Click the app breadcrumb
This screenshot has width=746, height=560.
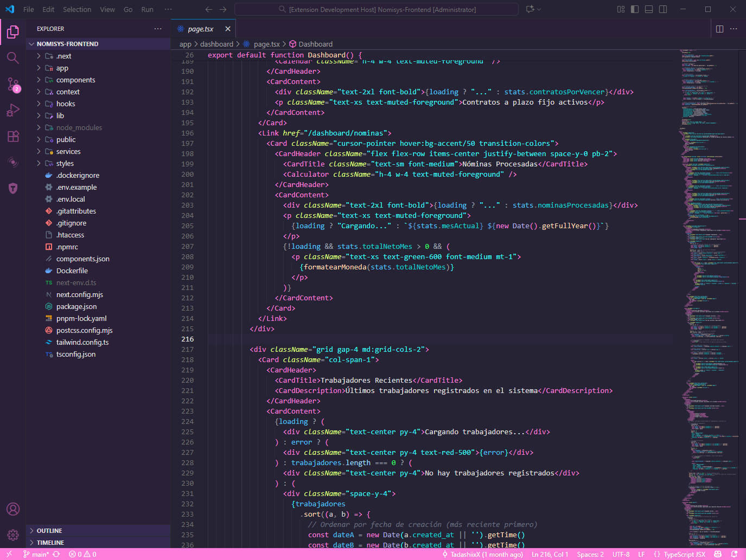click(186, 44)
